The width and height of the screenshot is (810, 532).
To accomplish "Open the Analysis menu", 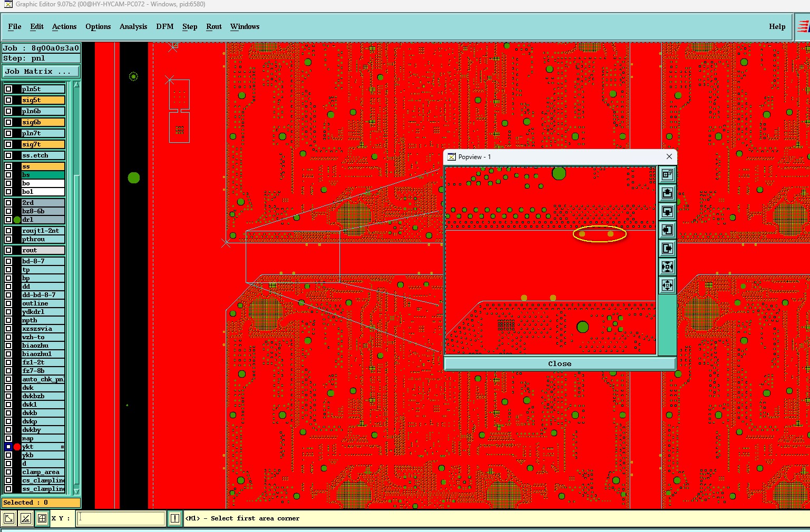I will coord(133,26).
